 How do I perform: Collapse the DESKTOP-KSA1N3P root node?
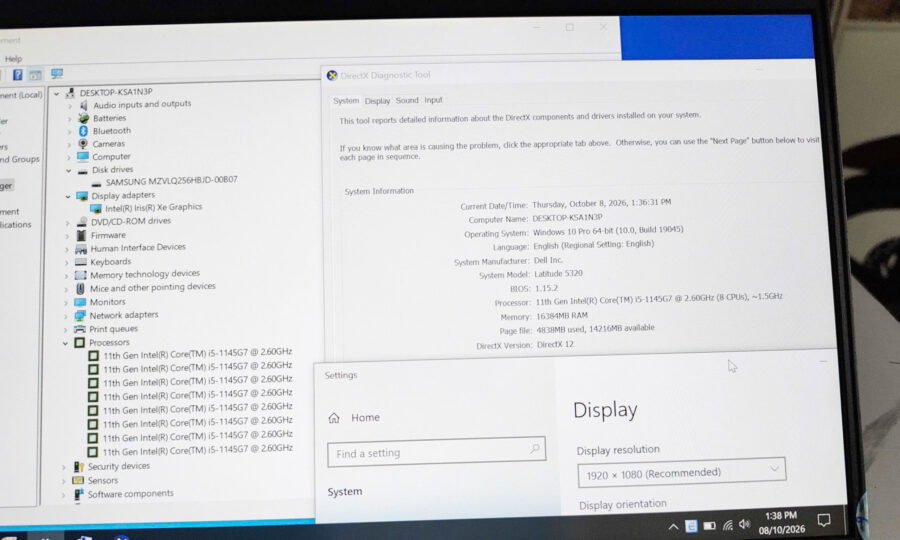(x=56, y=94)
